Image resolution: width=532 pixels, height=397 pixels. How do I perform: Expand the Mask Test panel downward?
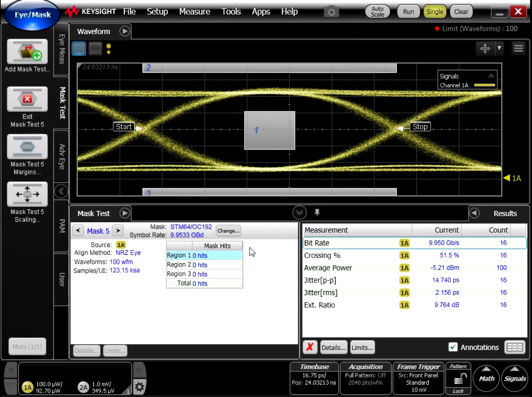[x=299, y=212]
